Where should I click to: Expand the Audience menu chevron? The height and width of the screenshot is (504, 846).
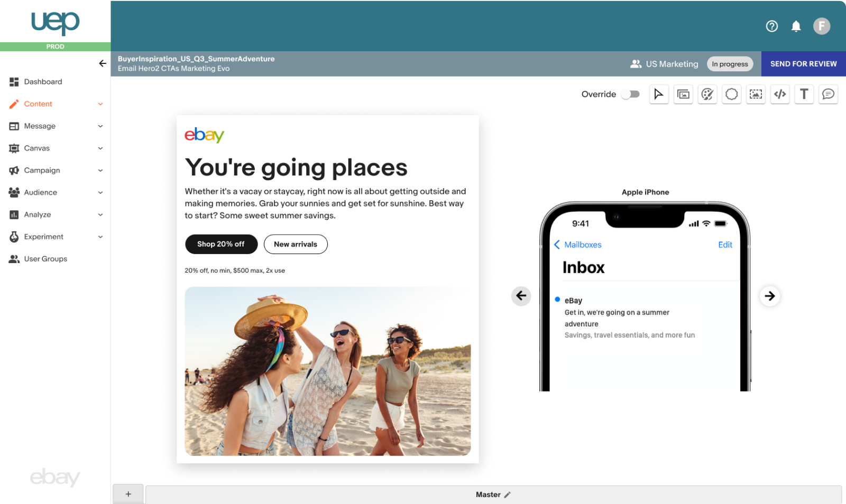[x=100, y=193]
